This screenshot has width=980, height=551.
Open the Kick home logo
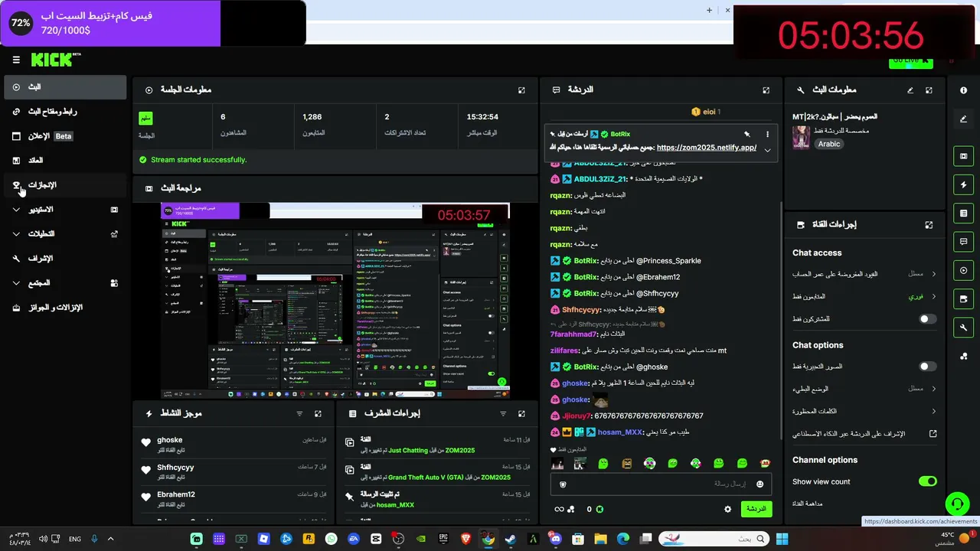[x=55, y=60]
